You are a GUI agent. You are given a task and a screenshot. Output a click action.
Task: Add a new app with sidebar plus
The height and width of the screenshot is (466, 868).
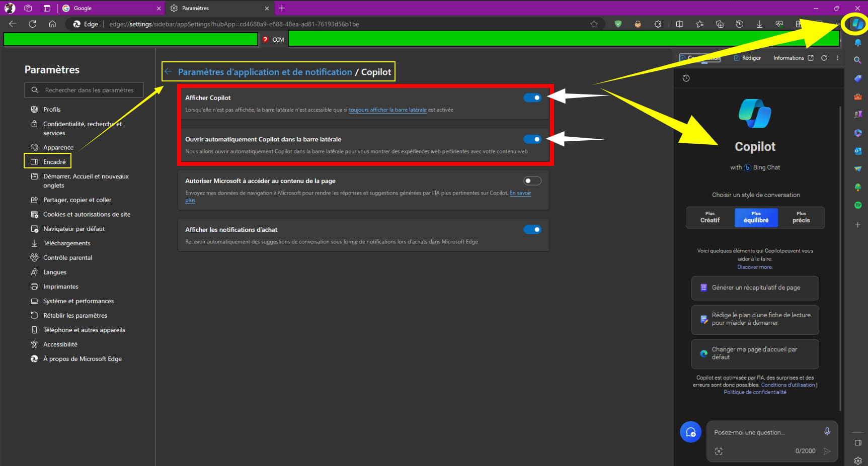pyautogui.click(x=858, y=225)
